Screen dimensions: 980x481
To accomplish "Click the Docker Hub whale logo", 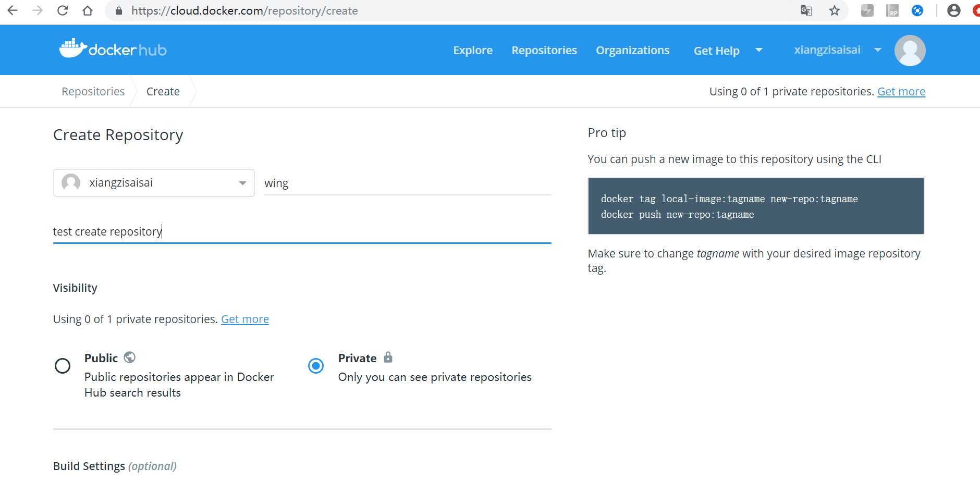I will pos(113,49).
